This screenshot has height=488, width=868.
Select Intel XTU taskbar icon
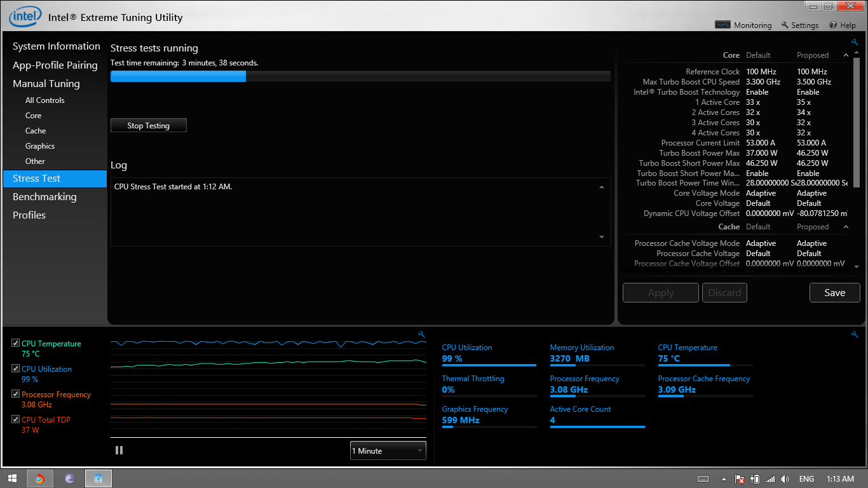(x=98, y=478)
